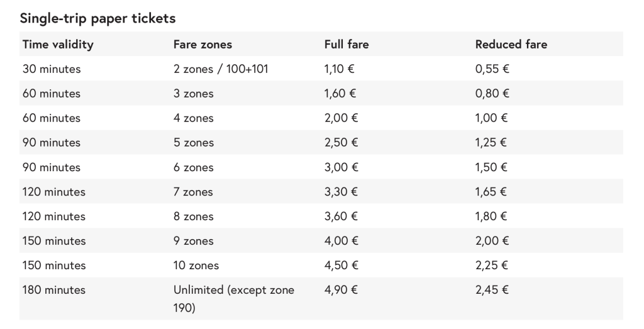This screenshot has width=644, height=329.
Task: Select the '7 zones' cell
Action: 193,192
